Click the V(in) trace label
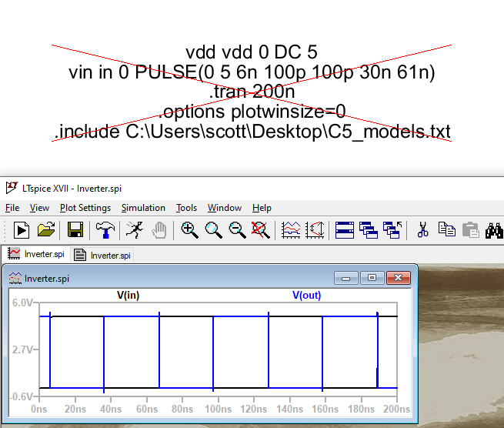Screen dimensions: 504x428 click(x=128, y=295)
